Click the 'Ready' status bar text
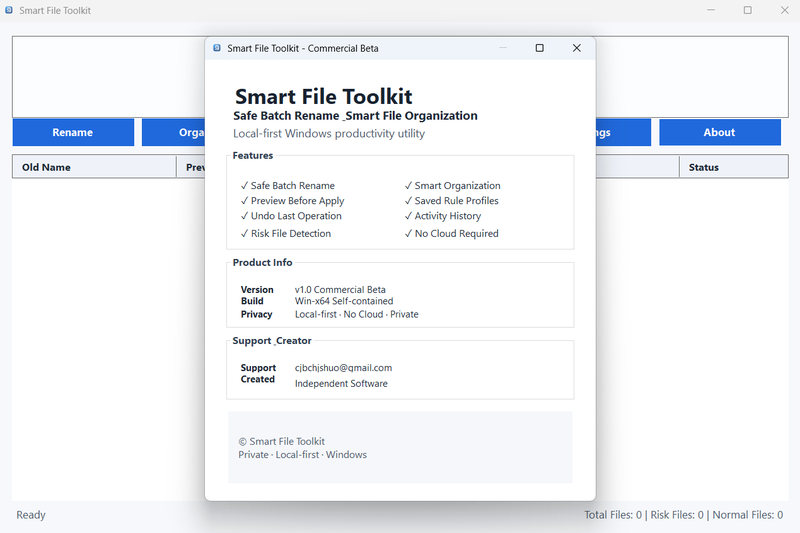 [31, 515]
